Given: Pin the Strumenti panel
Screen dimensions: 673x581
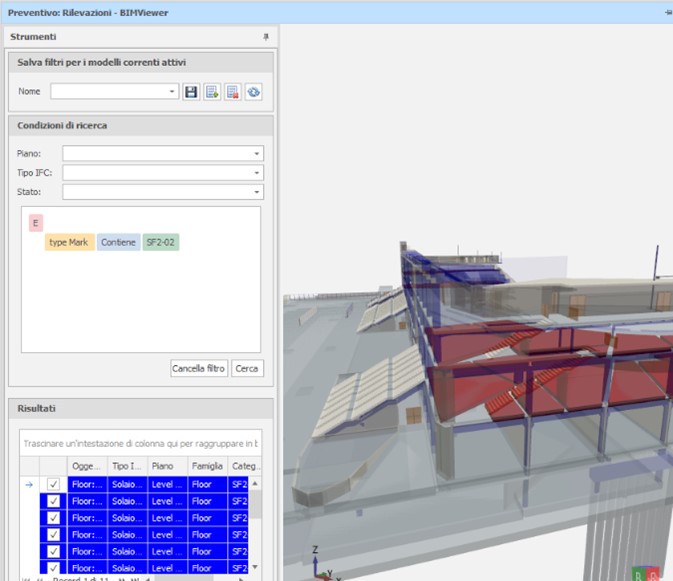Looking at the screenshot, I should coord(266,37).
